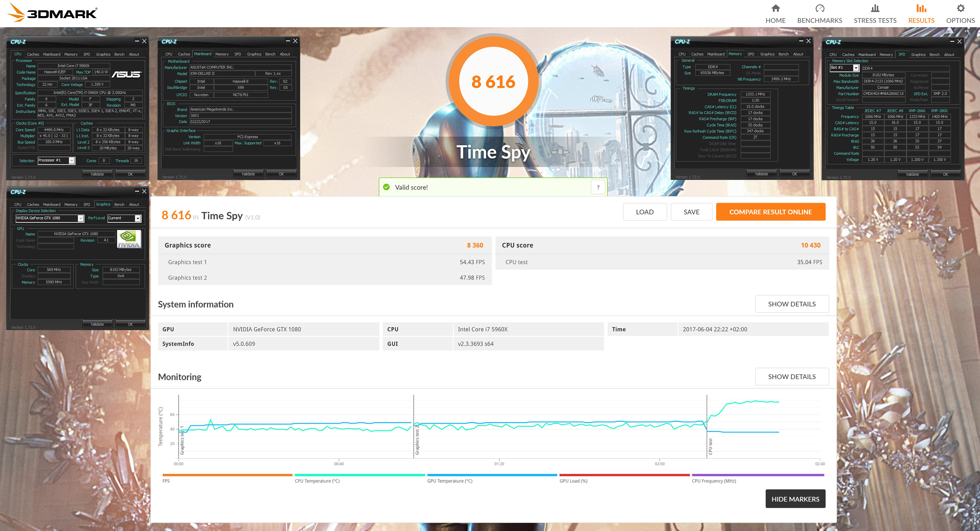Open Mainboard tab in CPU-Z SPD window

pos(867,55)
